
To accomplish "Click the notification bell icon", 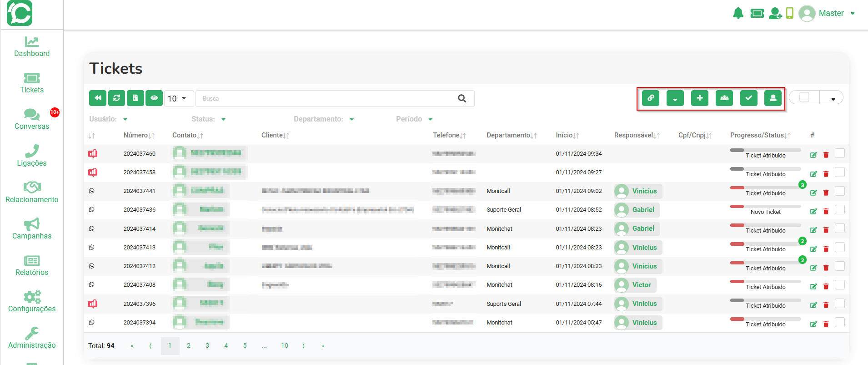I will pyautogui.click(x=738, y=13).
